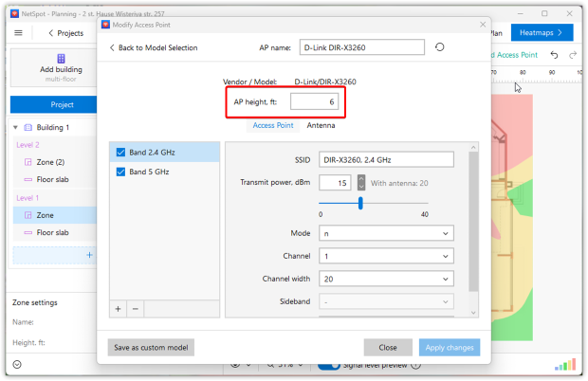Open the Sideband dropdown
Viewport: 588px width, 381px height.
pos(386,301)
